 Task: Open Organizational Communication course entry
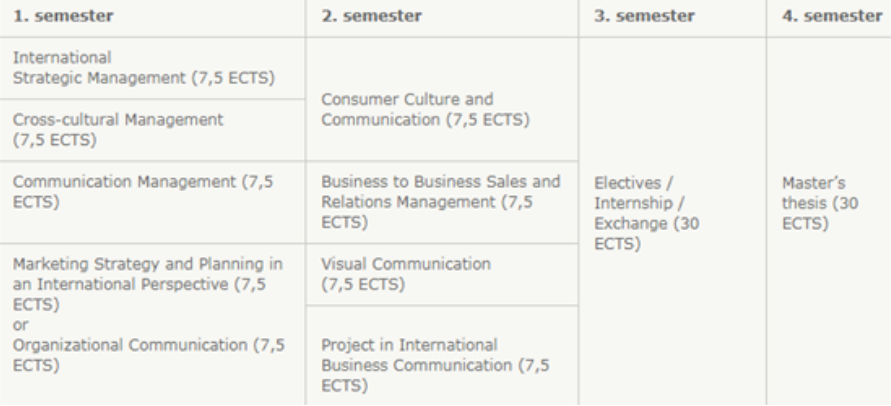(149, 355)
